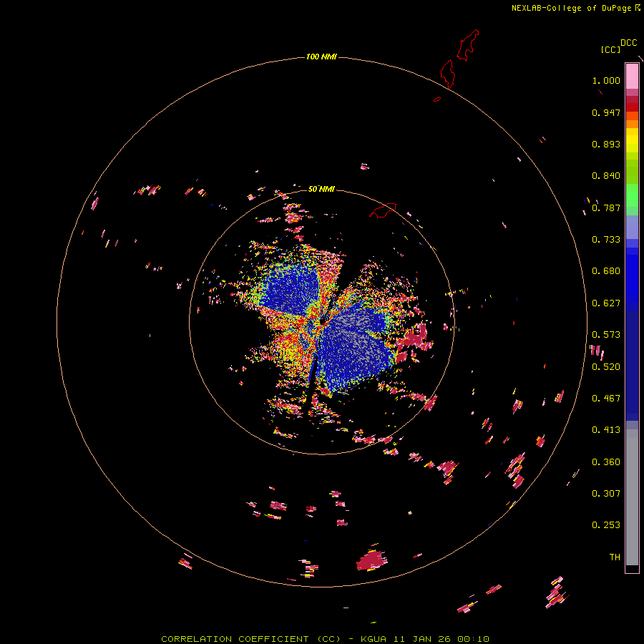
Task: Pick the pale pink swatch atop color bar
Action: (632, 76)
